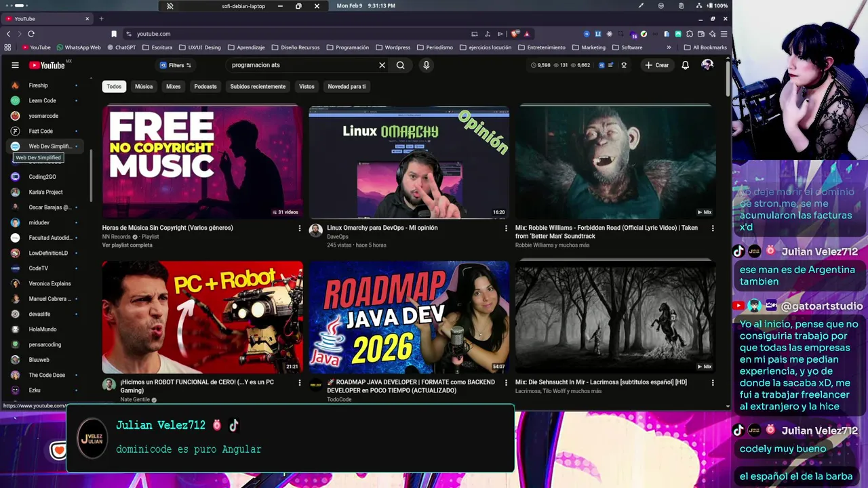Open the All Bookmarks folder
Image resolution: width=868 pixels, height=488 pixels.
[x=705, y=47]
